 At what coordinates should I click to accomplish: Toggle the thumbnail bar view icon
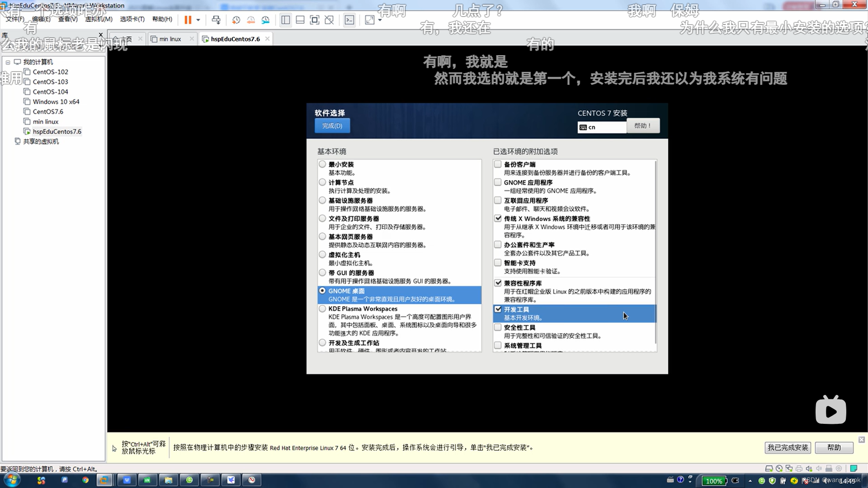[300, 20]
